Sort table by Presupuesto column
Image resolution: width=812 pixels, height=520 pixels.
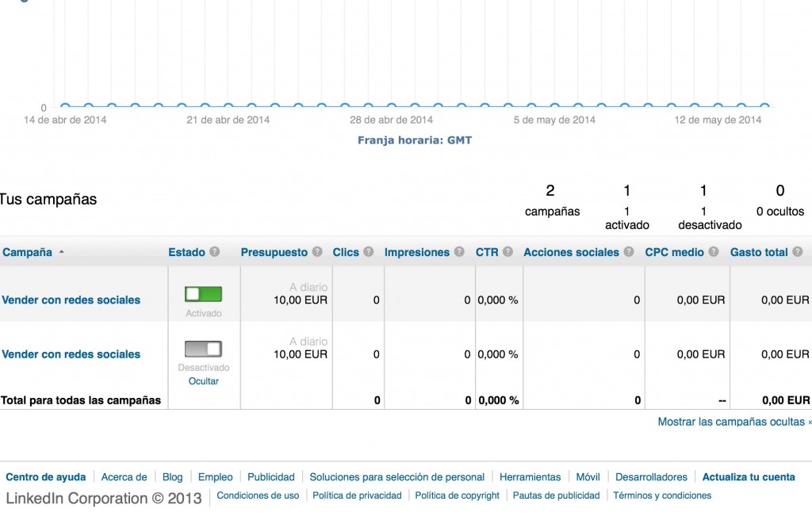pos(274,252)
